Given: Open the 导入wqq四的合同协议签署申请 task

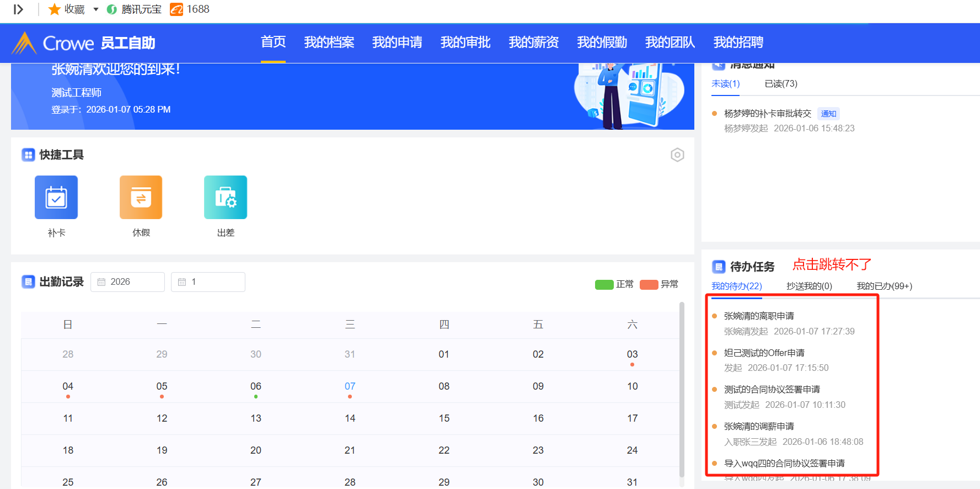Looking at the screenshot, I should pos(784,464).
